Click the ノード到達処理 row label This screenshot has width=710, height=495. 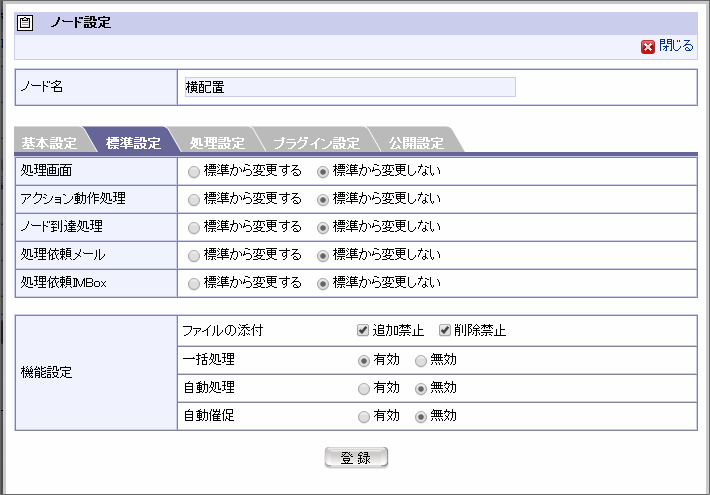(x=62, y=226)
